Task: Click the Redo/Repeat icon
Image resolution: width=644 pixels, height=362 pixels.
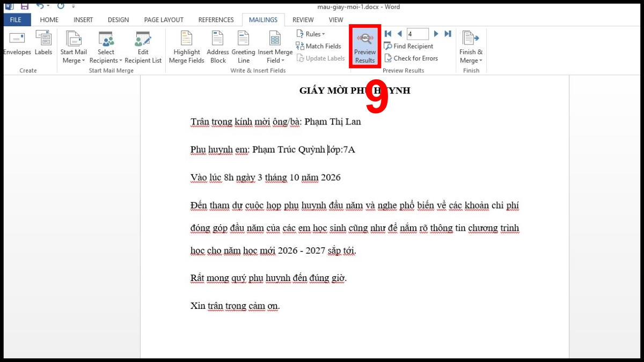Action: [61, 6]
